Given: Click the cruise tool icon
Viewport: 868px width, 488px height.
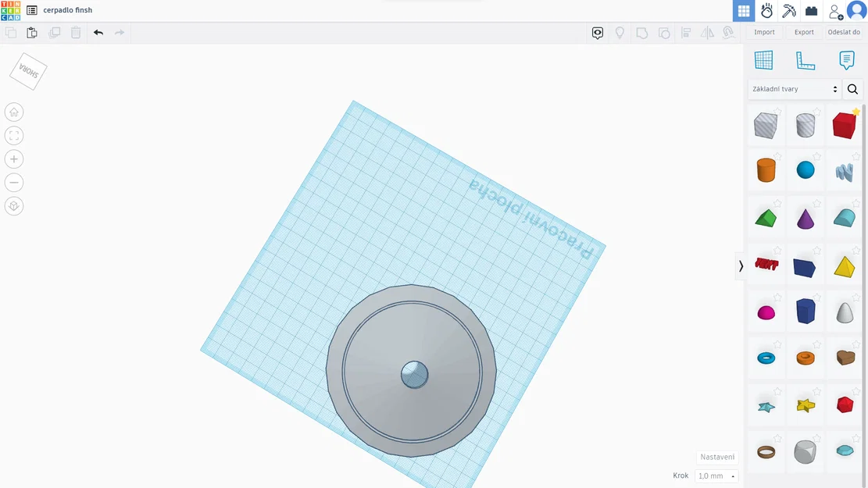Looking at the screenshot, I should 728,33.
